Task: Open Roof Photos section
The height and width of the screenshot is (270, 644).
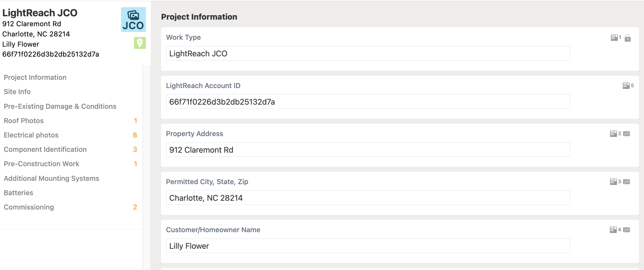Action: pyautogui.click(x=24, y=121)
